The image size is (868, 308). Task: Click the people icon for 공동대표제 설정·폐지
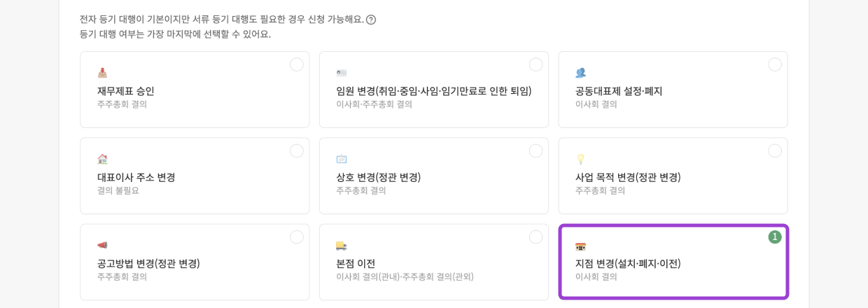tap(580, 73)
